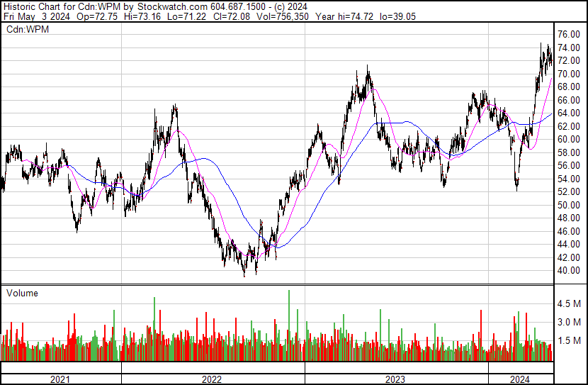Click the 68.00 price axis label

[569, 87]
